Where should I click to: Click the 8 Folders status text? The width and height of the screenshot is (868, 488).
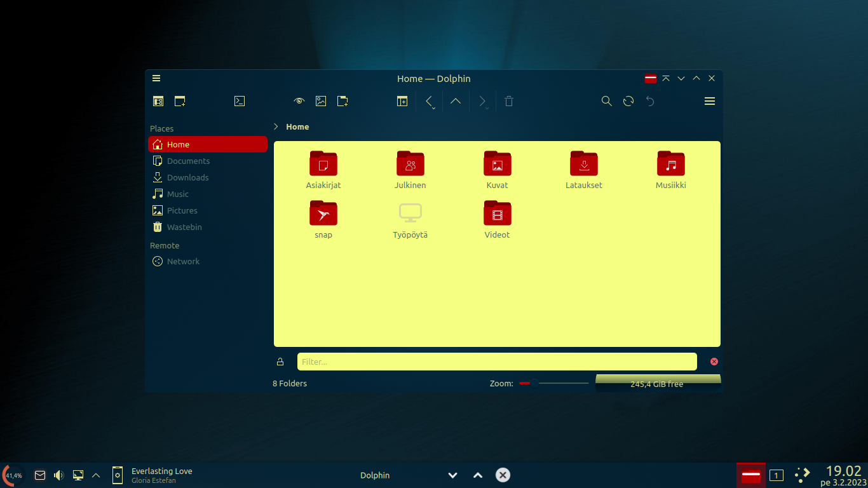290,383
